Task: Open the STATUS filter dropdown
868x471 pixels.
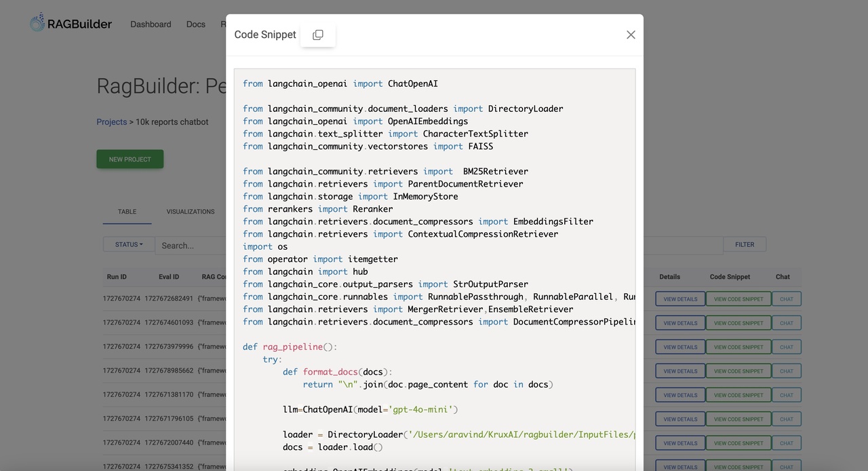Action: [x=128, y=244]
